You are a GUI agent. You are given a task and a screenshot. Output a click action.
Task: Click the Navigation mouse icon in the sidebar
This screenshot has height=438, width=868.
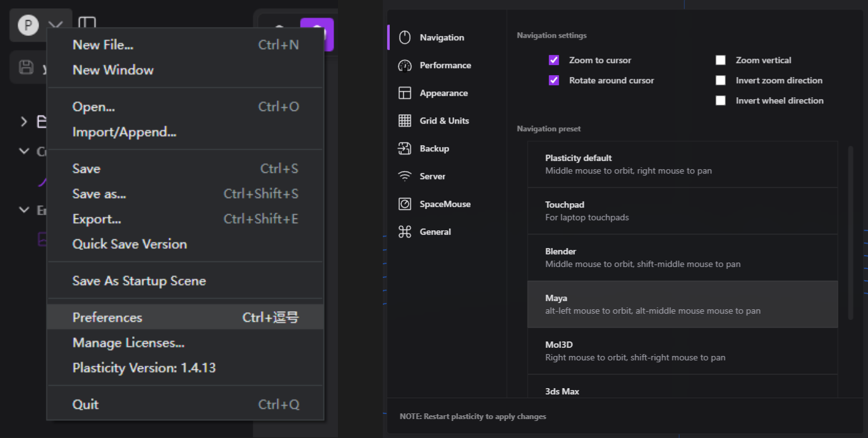[405, 38]
